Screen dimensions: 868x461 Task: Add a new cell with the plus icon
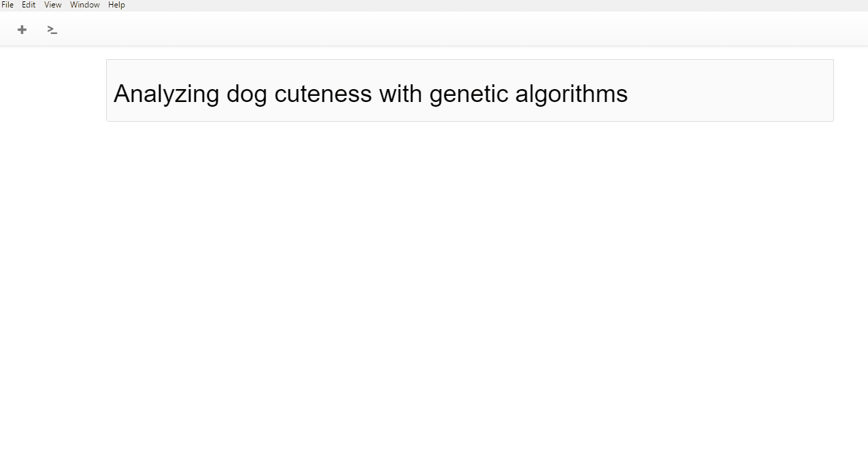click(x=22, y=30)
